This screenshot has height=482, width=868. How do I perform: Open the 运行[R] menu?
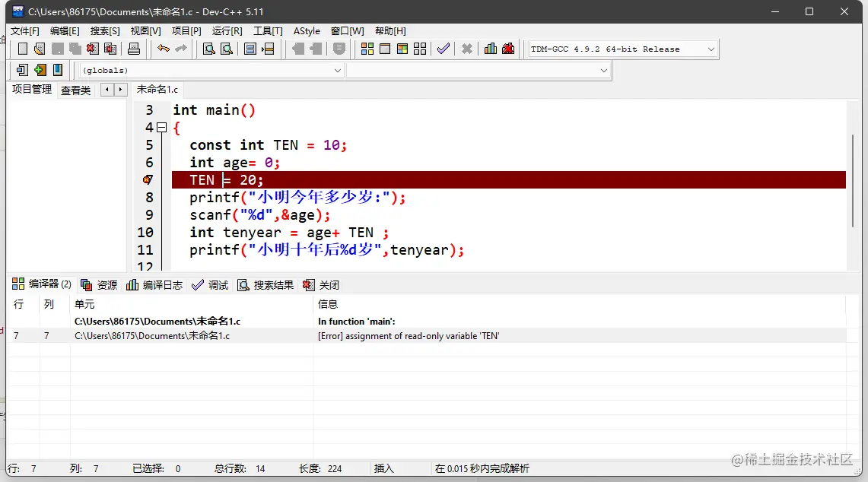click(x=227, y=31)
